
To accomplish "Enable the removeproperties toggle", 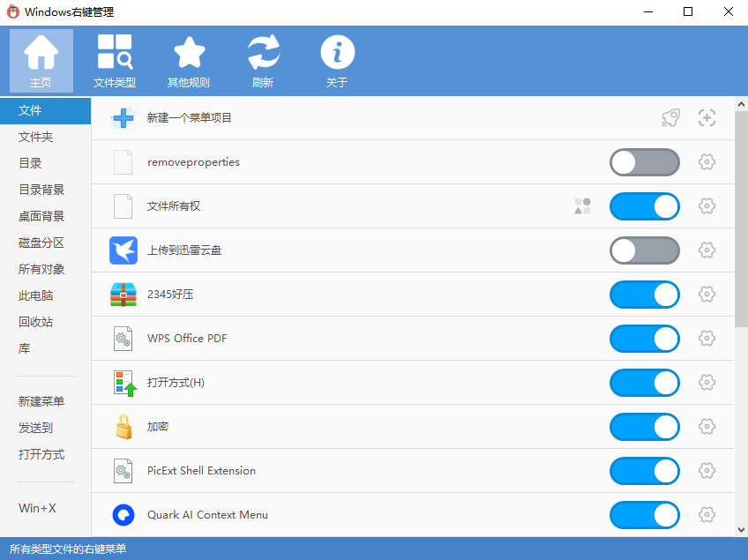I will 645,162.
